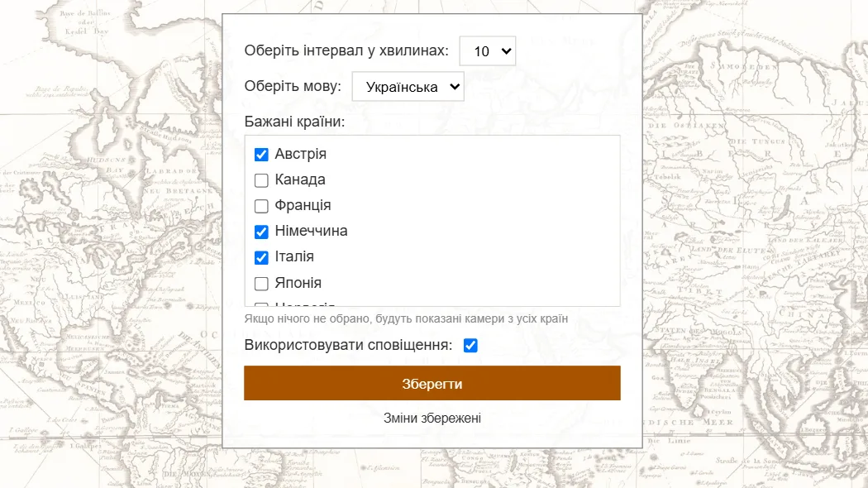Click the Німеччина label text

pos(311,231)
